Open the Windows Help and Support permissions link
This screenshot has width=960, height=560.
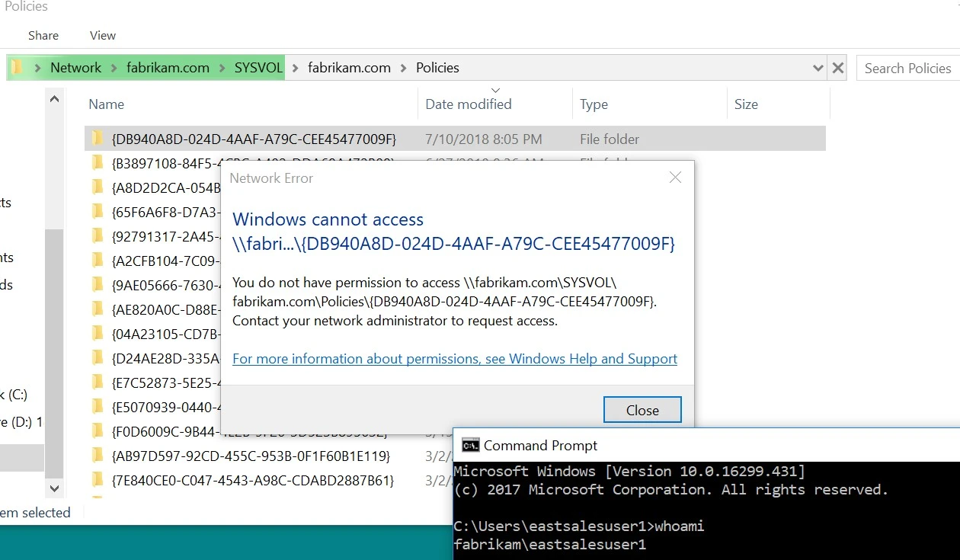(454, 358)
